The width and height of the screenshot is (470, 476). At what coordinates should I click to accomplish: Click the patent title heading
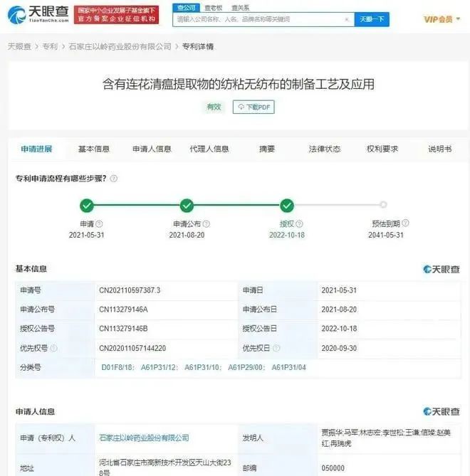pos(238,84)
